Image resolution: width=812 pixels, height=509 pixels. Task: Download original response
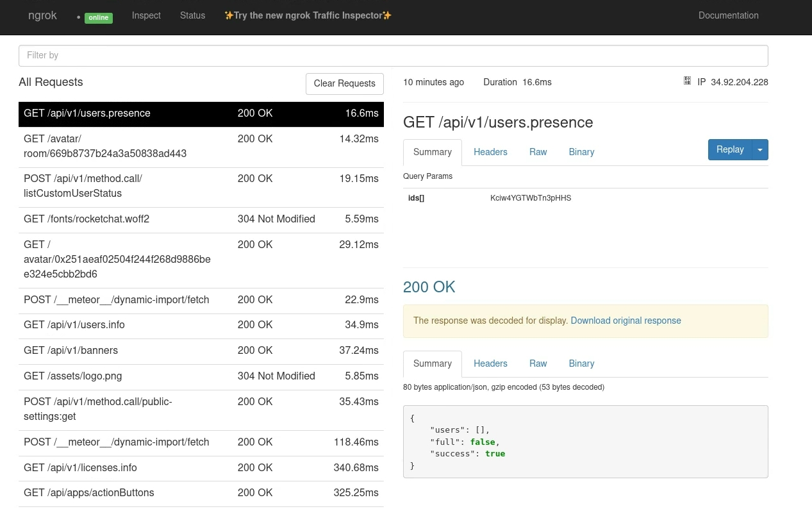626,321
